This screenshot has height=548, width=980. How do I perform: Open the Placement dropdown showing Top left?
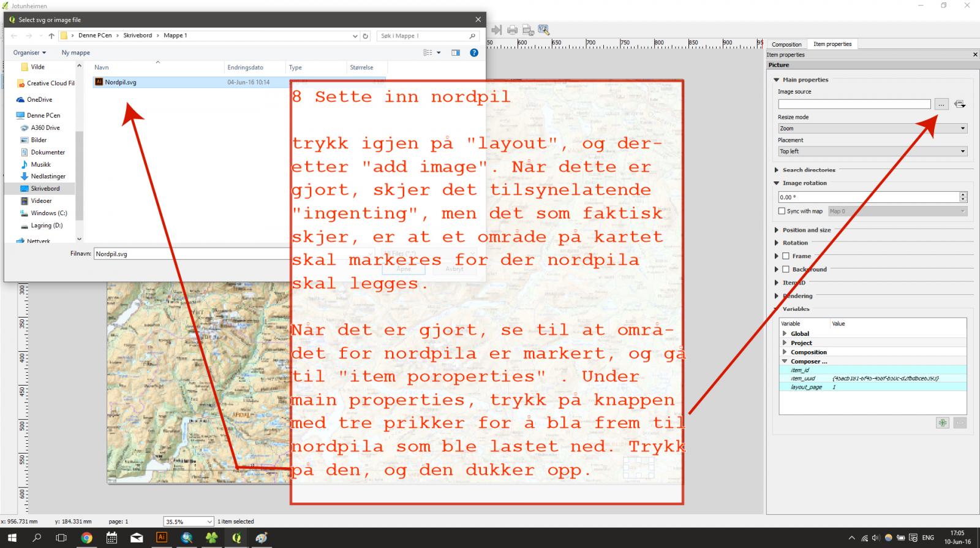[872, 151]
